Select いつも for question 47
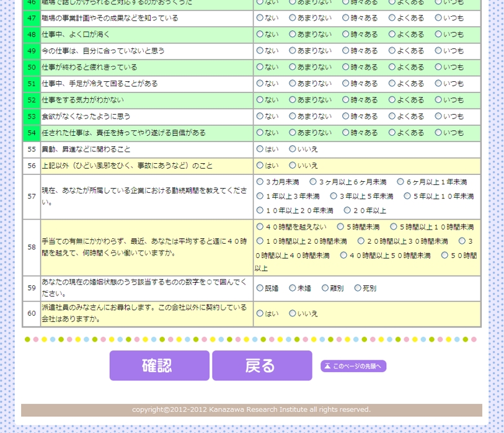Image resolution: width=504 pixels, height=433 pixels. point(438,18)
